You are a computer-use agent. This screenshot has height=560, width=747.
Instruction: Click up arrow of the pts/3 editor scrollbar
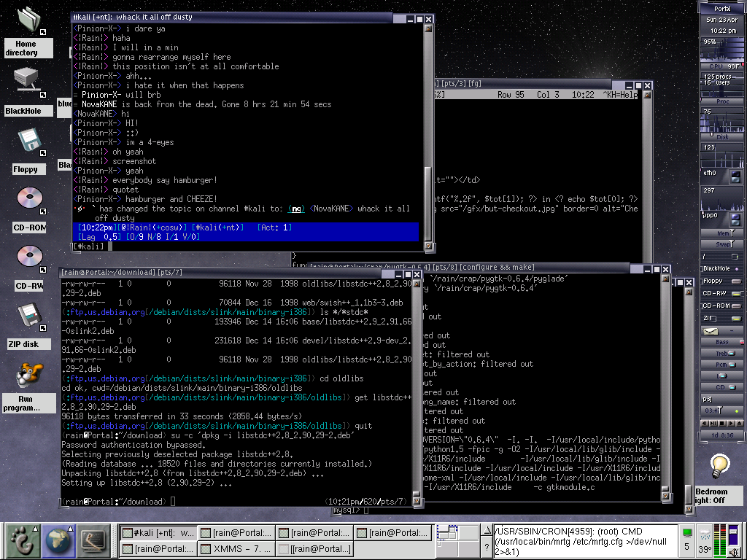tap(647, 95)
